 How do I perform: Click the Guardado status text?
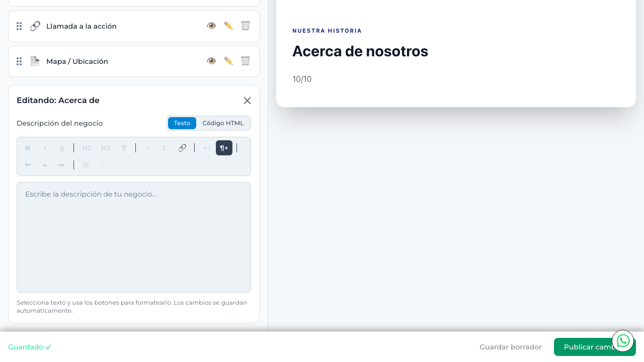tap(30, 347)
